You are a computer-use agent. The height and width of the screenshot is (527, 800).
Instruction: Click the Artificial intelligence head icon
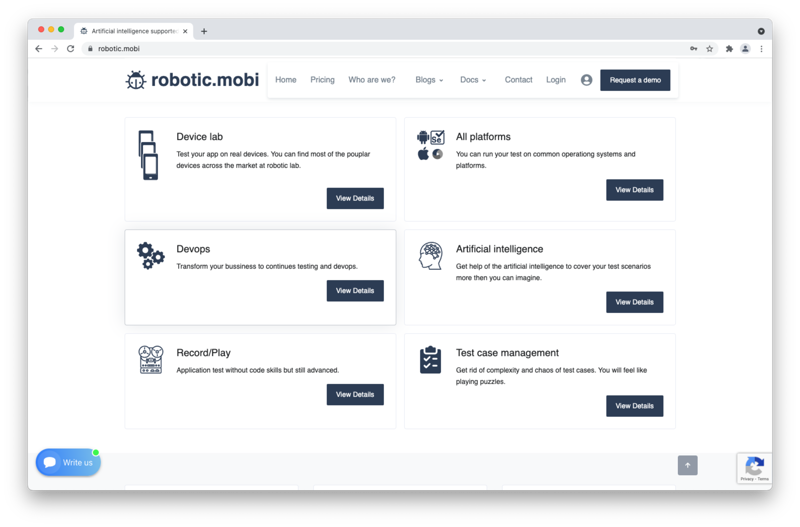pyautogui.click(x=430, y=256)
